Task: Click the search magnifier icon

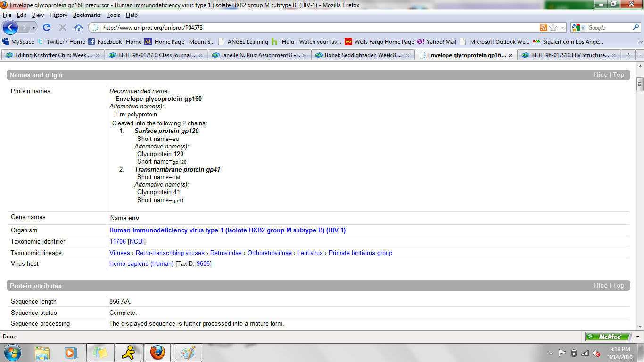Action: [x=636, y=28]
